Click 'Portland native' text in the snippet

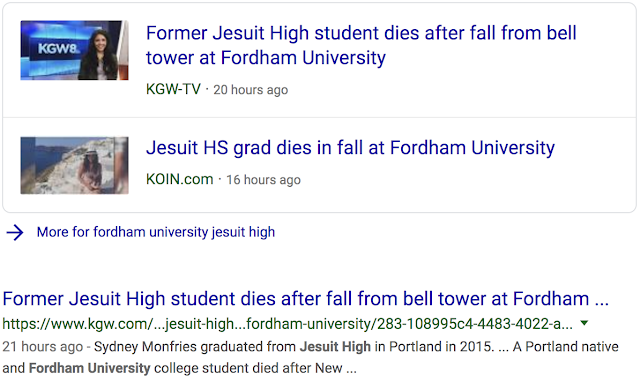point(572,347)
